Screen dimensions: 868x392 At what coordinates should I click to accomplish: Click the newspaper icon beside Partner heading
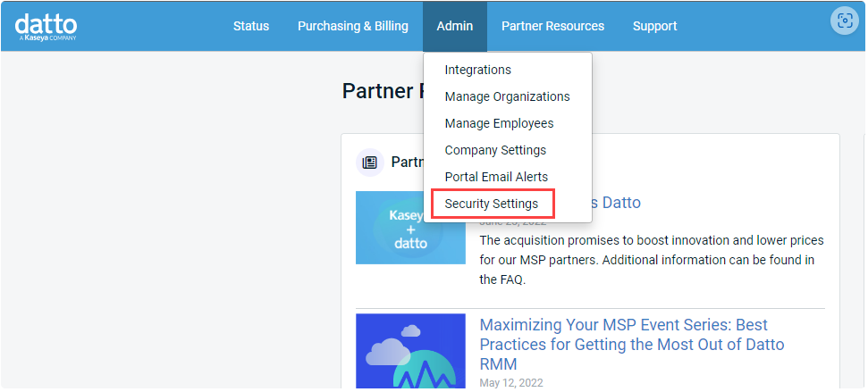(x=370, y=163)
